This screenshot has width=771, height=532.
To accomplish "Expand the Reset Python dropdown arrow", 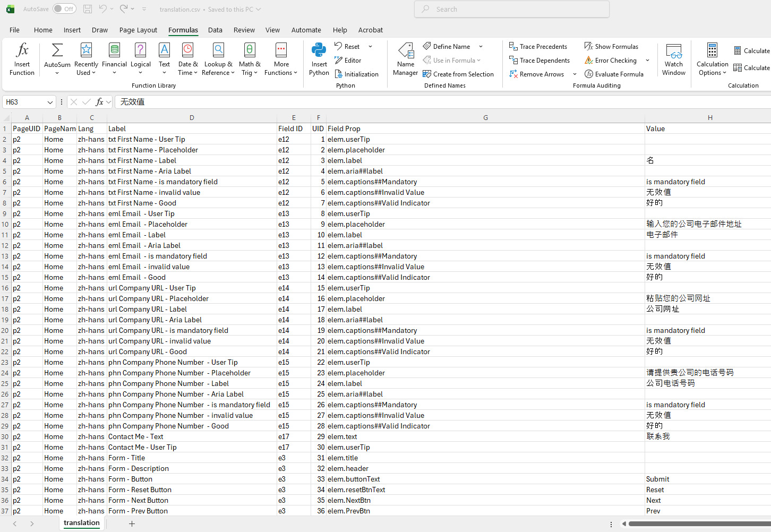I will coord(370,47).
